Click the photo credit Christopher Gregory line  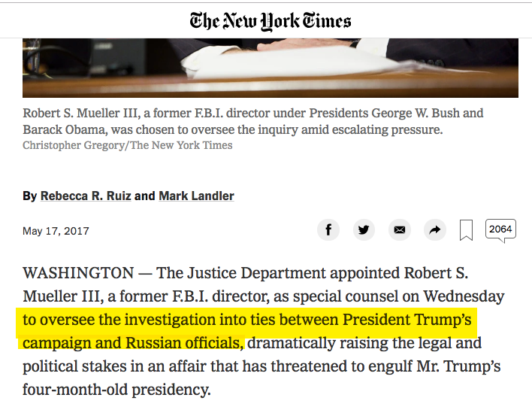coord(127,145)
